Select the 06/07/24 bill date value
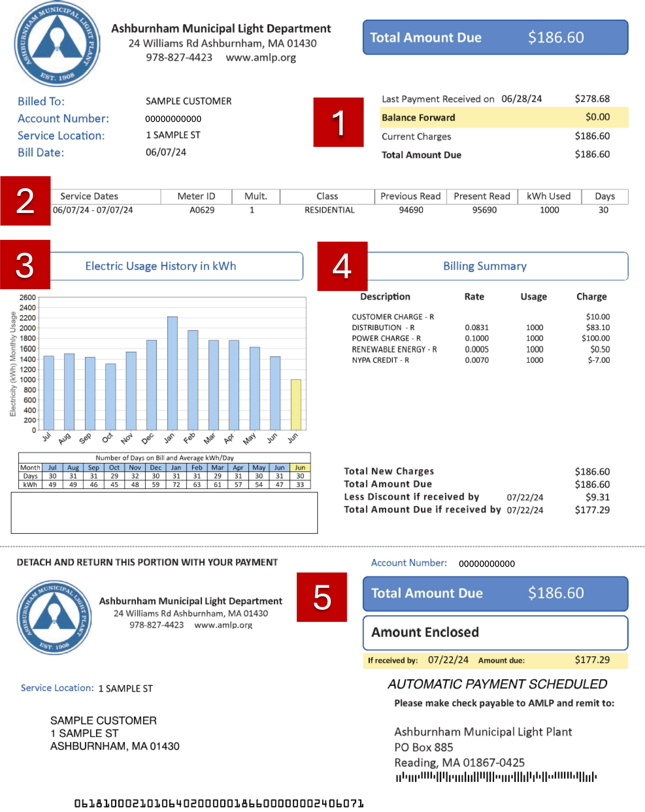 pyautogui.click(x=166, y=152)
